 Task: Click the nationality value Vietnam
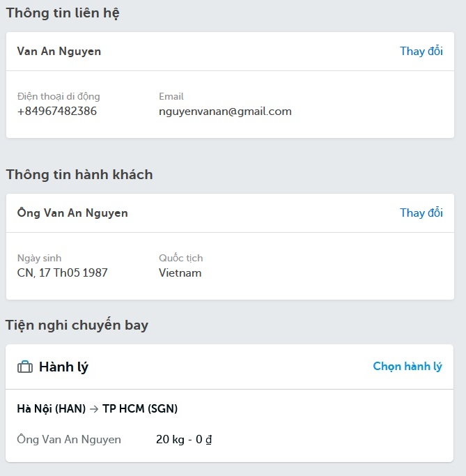click(180, 272)
